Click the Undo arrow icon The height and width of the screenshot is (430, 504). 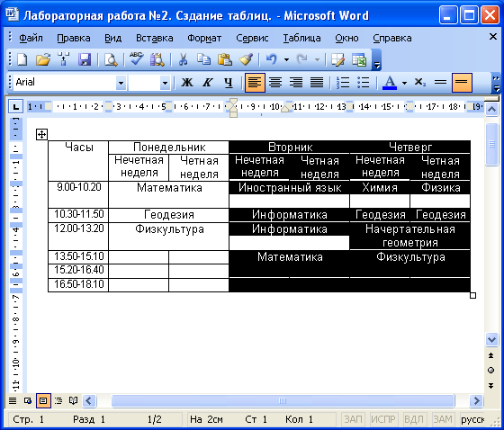[272, 59]
